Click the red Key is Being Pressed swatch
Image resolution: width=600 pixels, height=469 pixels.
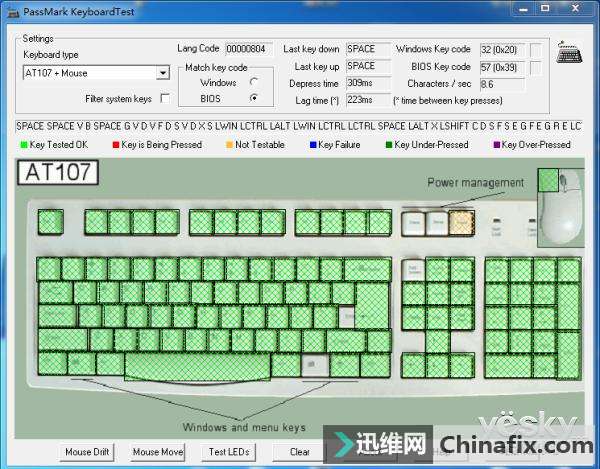click(x=116, y=145)
